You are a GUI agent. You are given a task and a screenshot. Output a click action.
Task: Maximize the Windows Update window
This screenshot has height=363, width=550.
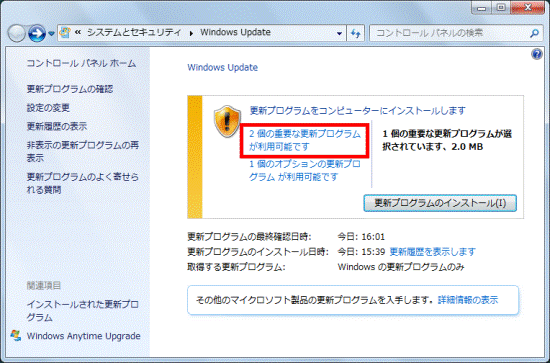[x=502, y=8]
